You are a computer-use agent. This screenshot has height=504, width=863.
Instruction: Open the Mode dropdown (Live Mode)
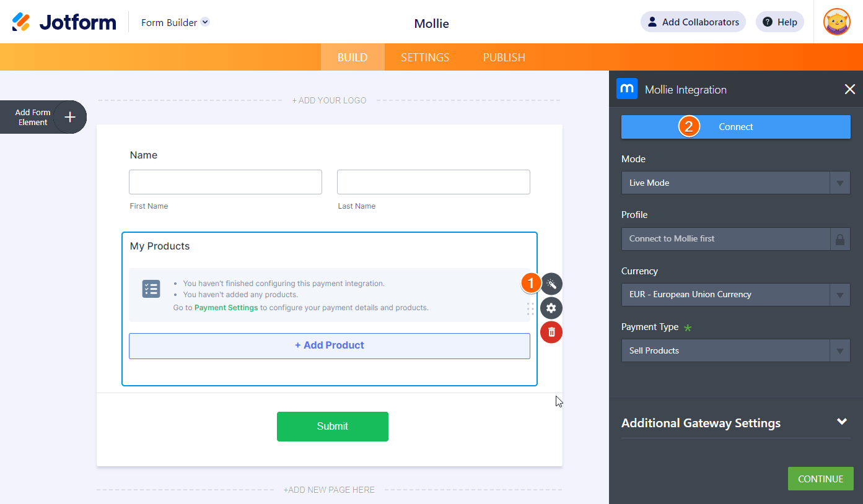tap(736, 183)
